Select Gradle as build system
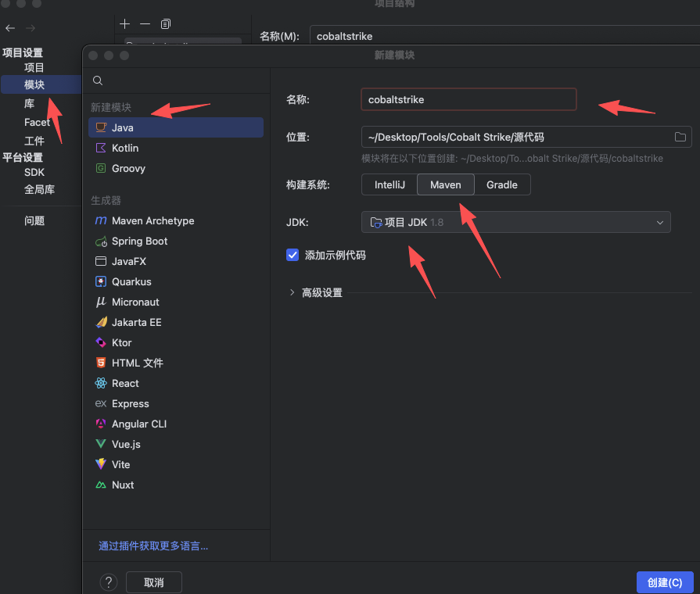The image size is (700, 594). [502, 185]
